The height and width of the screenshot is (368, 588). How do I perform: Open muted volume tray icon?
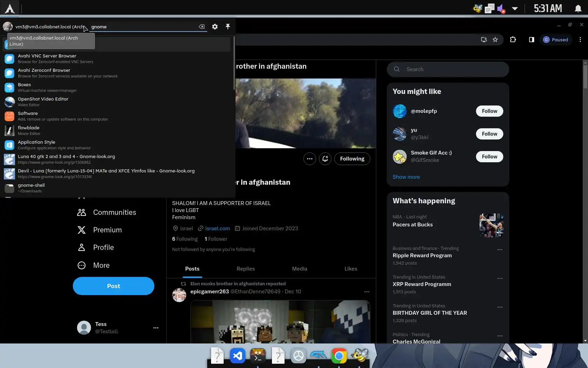pyautogui.click(x=501, y=8)
